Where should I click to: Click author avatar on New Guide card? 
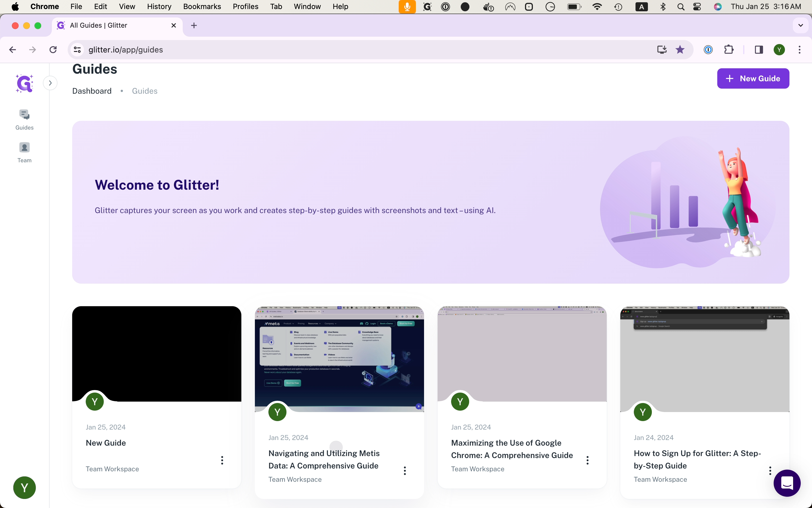coord(95,402)
